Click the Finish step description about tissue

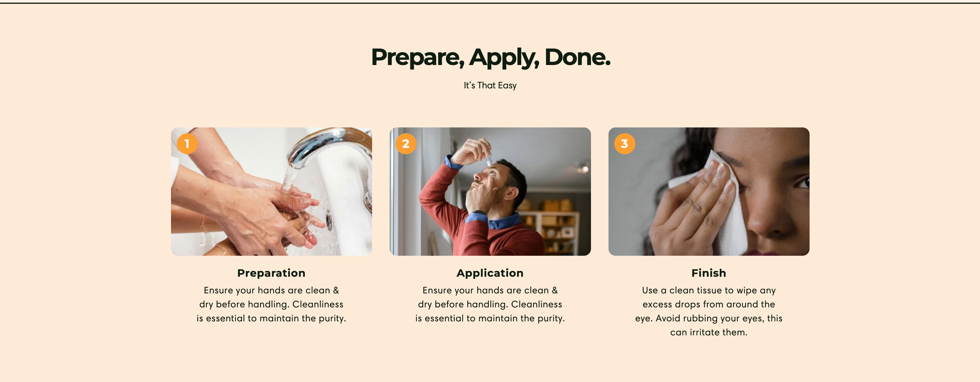(709, 311)
